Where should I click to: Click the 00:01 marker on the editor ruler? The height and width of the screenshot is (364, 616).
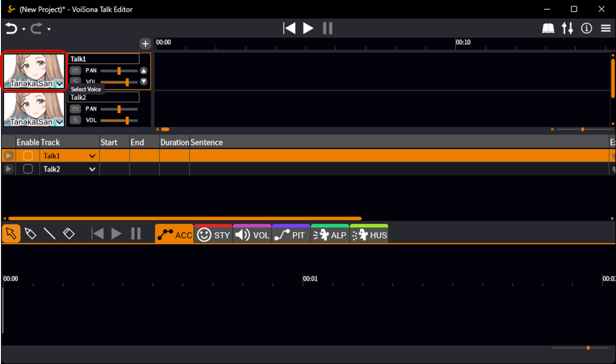[310, 278]
